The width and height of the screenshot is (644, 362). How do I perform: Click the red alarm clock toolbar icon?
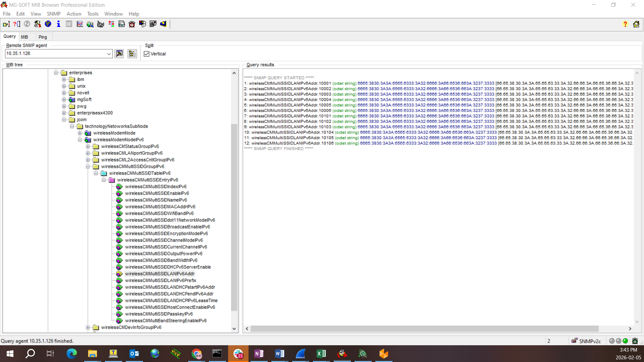pos(132,24)
